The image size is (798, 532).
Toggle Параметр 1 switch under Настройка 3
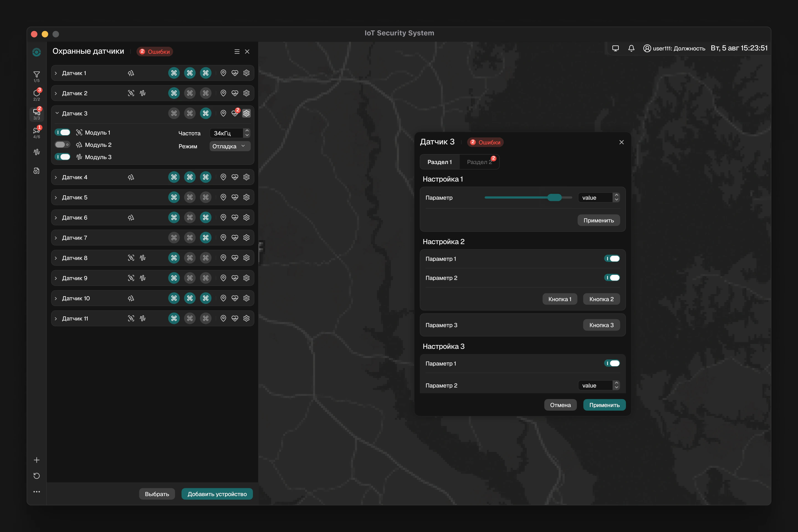click(612, 363)
